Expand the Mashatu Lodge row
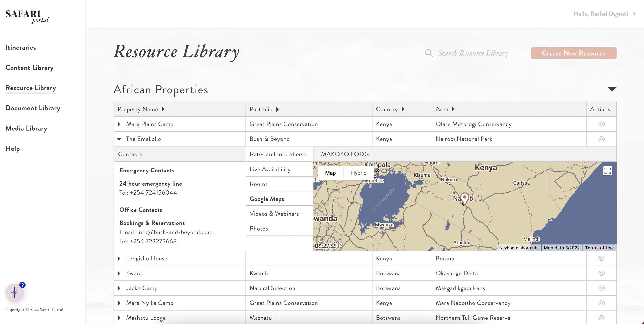This screenshot has width=644, height=324. pyautogui.click(x=119, y=317)
